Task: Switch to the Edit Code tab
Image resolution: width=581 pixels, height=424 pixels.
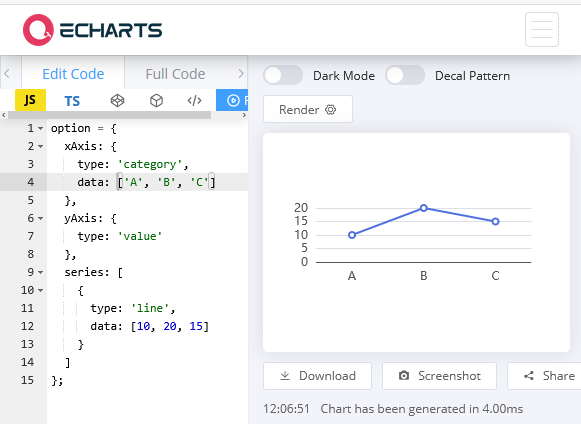Action: click(73, 74)
